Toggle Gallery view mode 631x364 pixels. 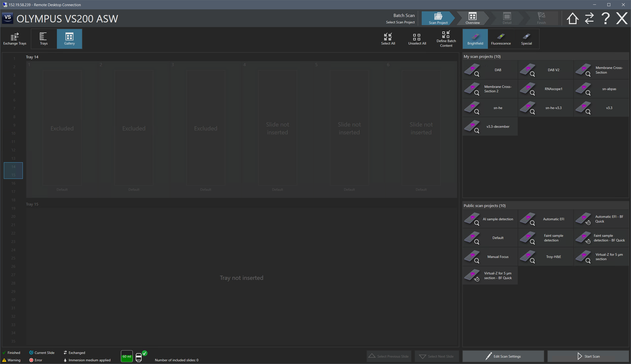(69, 39)
